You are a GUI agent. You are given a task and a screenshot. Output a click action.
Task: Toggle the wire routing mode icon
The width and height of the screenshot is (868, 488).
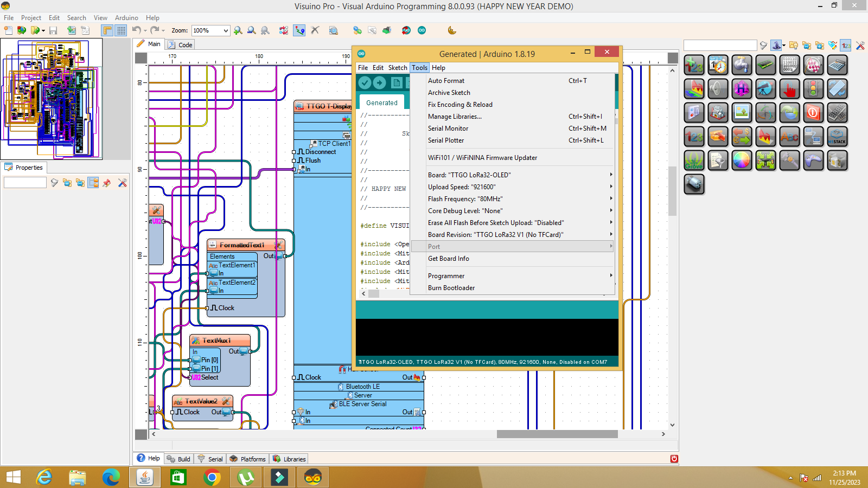(x=299, y=30)
